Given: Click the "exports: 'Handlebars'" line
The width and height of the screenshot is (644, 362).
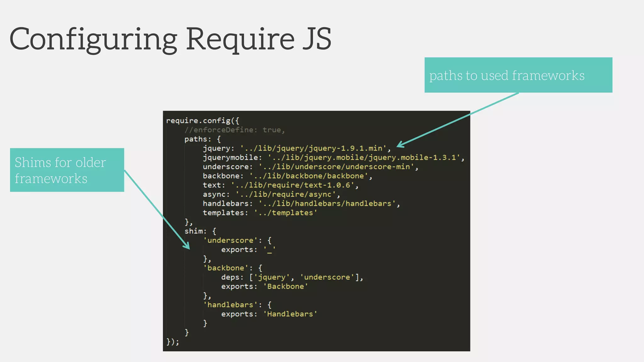Looking at the screenshot, I should pyautogui.click(x=269, y=314).
